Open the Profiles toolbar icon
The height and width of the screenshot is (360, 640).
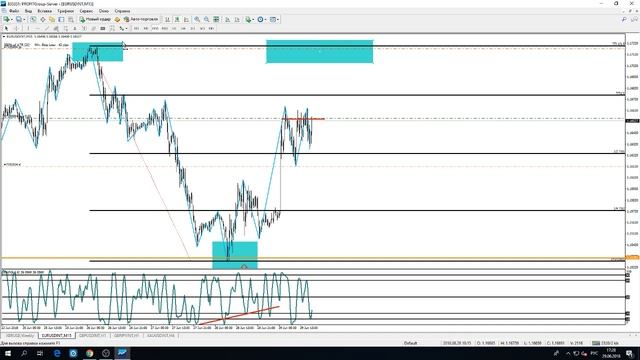click(x=18, y=19)
